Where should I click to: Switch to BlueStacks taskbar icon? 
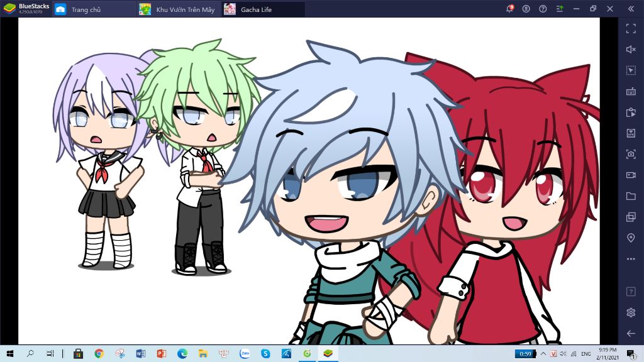(x=328, y=353)
